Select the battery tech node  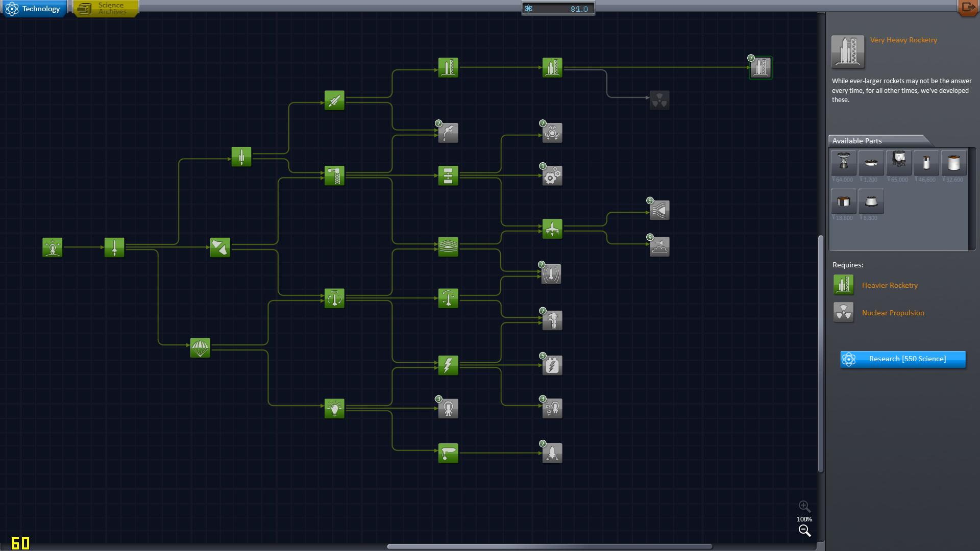pyautogui.click(x=552, y=365)
